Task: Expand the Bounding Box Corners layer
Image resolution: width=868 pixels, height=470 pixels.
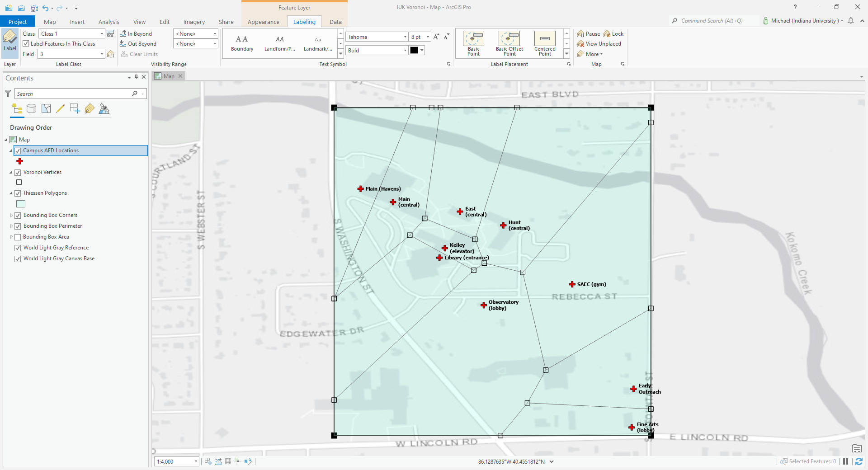Action: [11, 215]
